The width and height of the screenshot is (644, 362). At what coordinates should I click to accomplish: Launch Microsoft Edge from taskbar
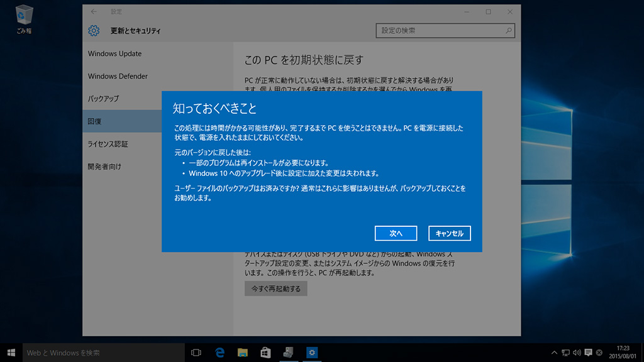[x=219, y=353]
